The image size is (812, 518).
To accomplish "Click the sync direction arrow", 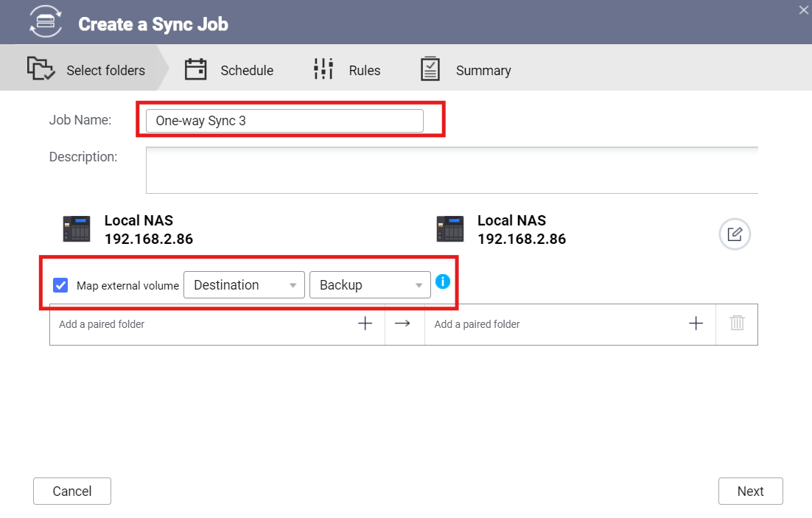I will click(402, 323).
